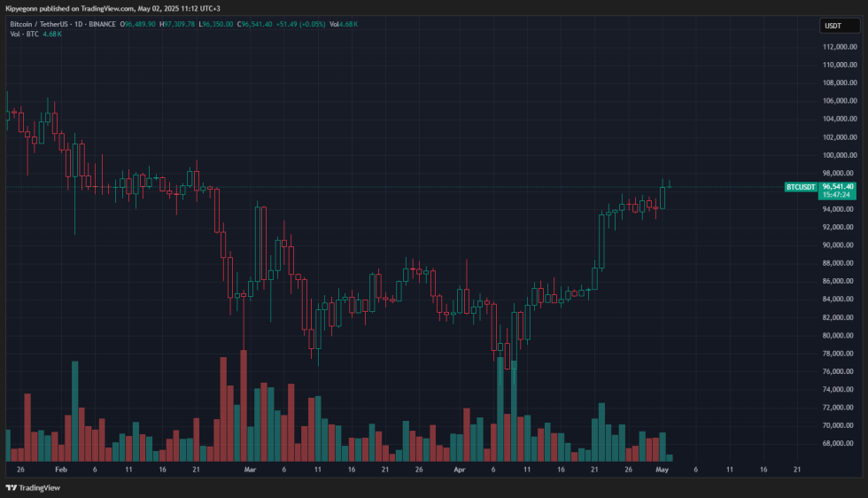Click the countdown timer 15:47:24 label
The width and height of the screenshot is (868, 498).
[837, 195]
